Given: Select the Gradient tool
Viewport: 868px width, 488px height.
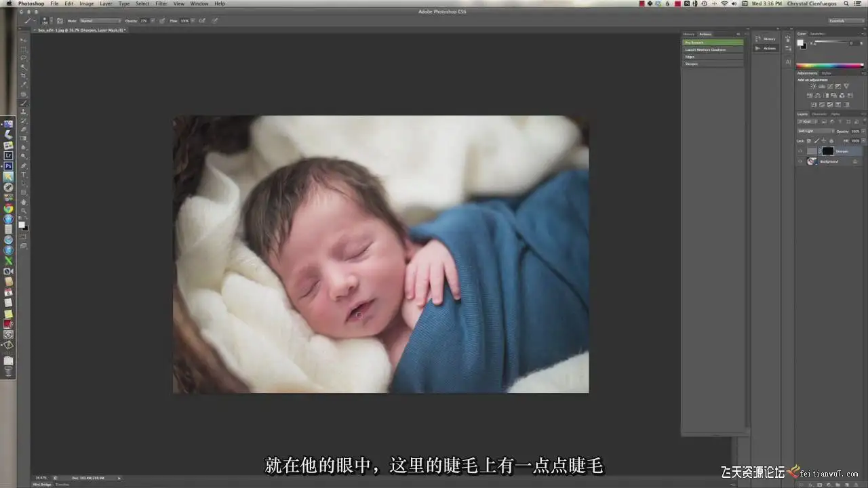Looking at the screenshot, I should (24, 138).
